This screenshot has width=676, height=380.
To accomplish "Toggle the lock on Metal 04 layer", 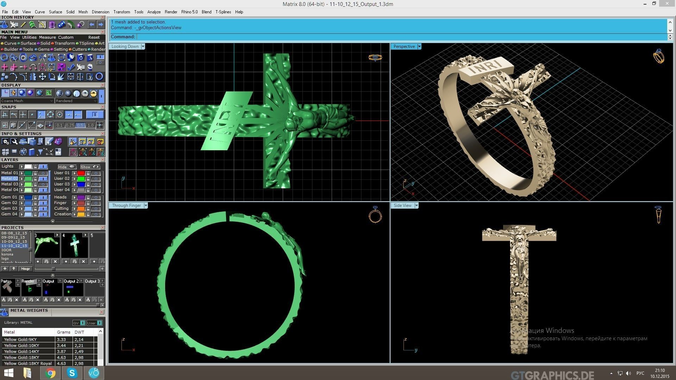I will pos(35,190).
